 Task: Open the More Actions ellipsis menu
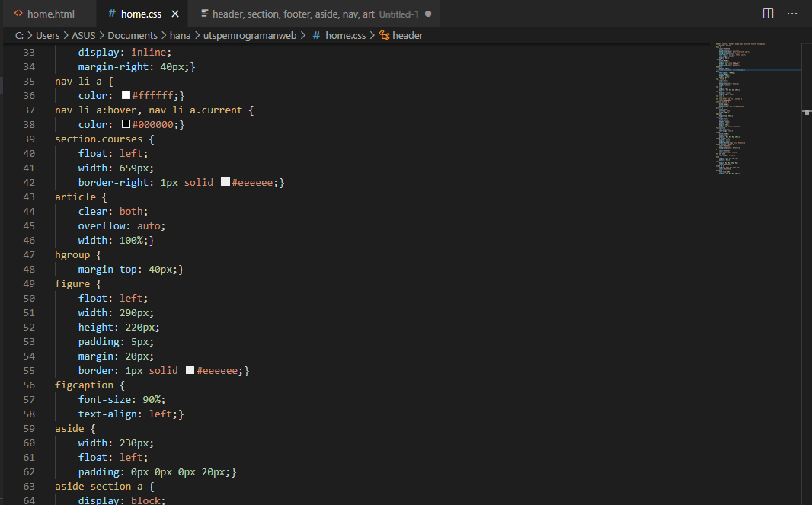point(791,14)
